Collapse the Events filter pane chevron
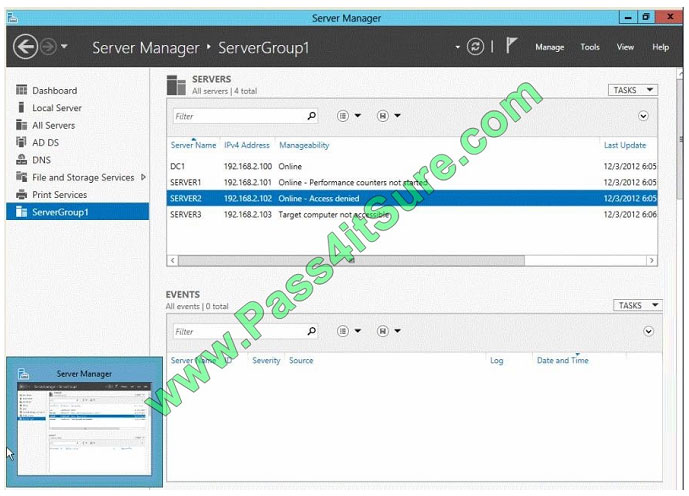689x496 pixels. tap(649, 331)
